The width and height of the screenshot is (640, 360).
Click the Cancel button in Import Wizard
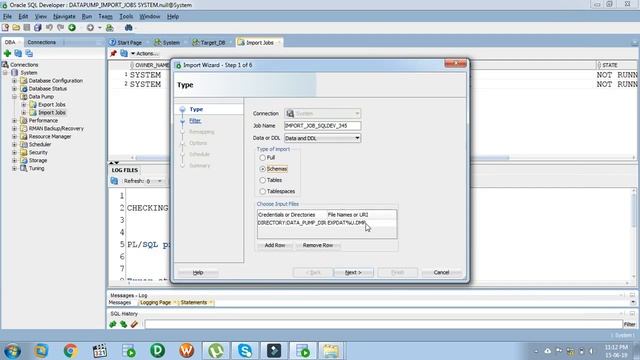point(442,272)
